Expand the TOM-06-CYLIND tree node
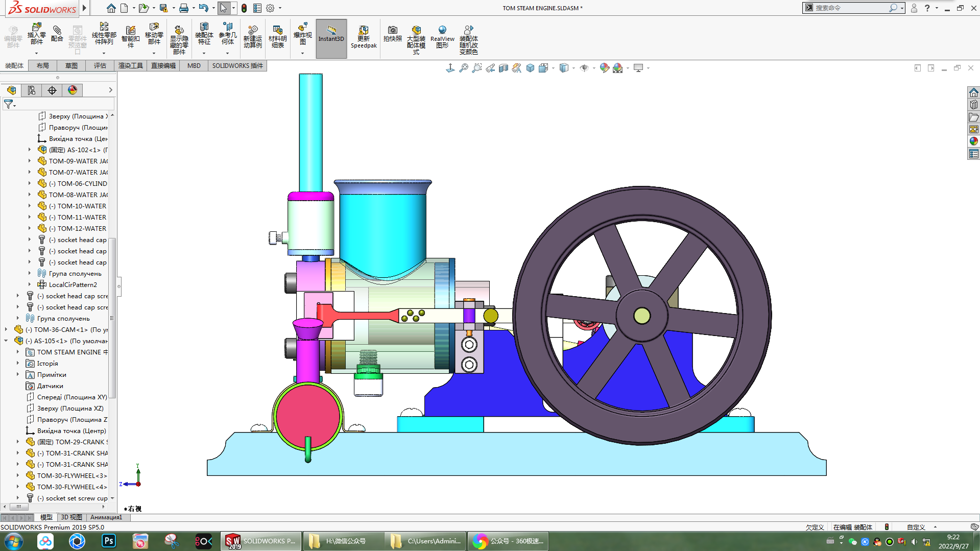The height and width of the screenshot is (551, 980). (x=30, y=184)
